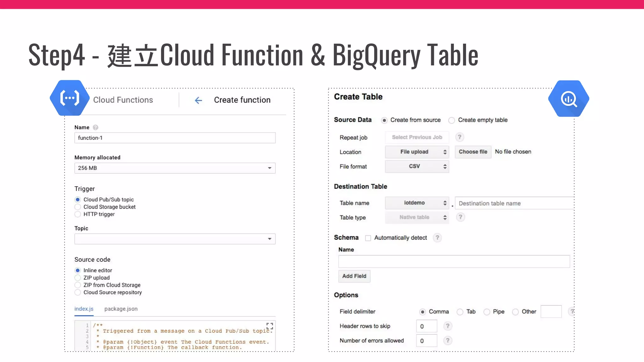Click the function-1 Name input field

(175, 138)
